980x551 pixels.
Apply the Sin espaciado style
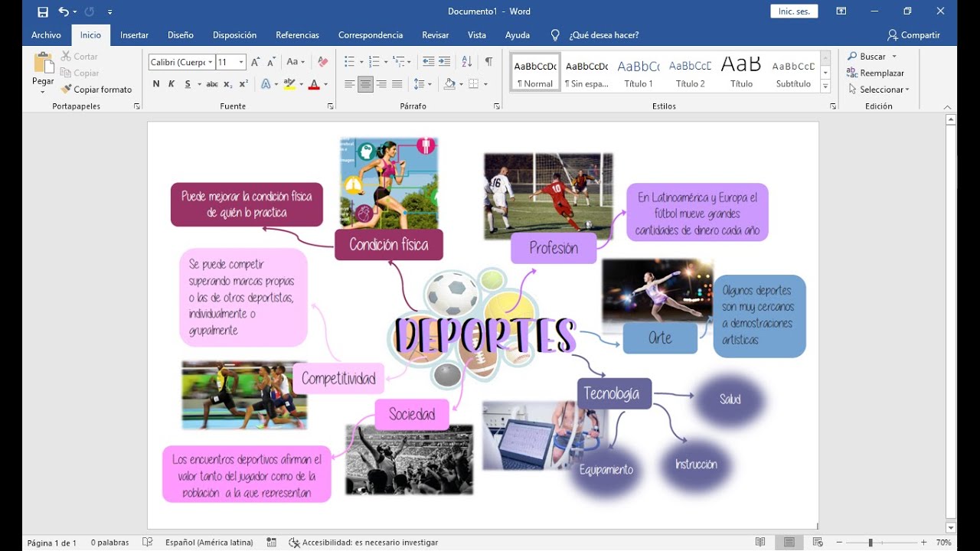tap(586, 73)
